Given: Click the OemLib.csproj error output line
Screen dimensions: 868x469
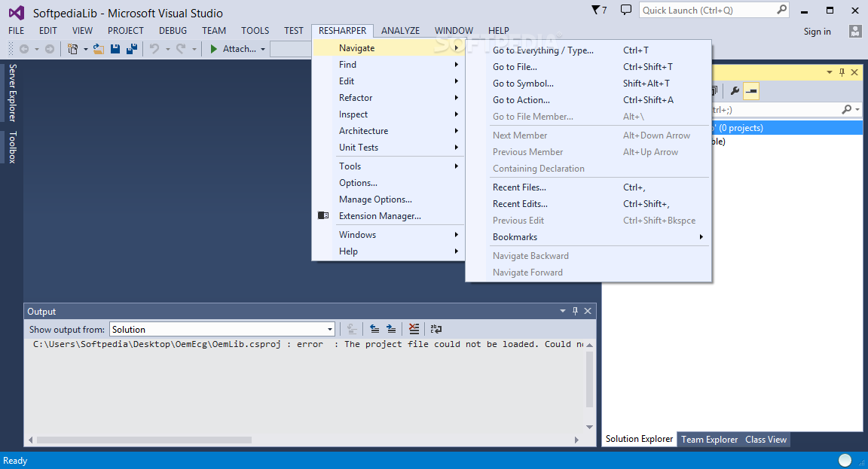Looking at the screenshot, I should 307,345.
